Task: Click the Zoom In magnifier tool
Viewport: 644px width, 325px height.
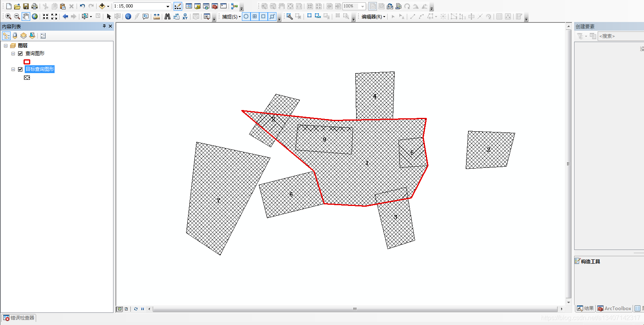Action: pyautogui.click(x=8, y=17)
